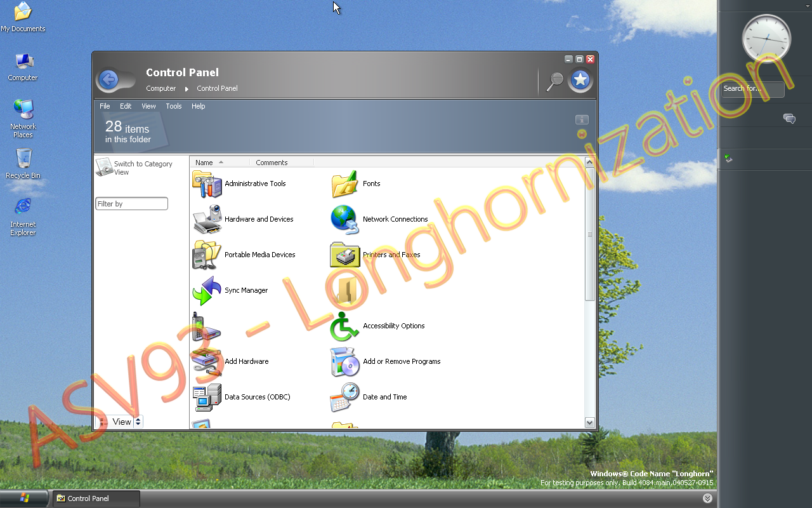Open the View menu in menu bar

(148, 106)
